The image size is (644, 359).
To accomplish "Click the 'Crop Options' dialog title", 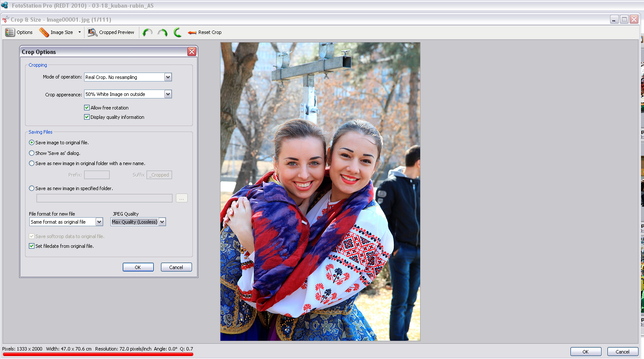I will click(39, 52).
